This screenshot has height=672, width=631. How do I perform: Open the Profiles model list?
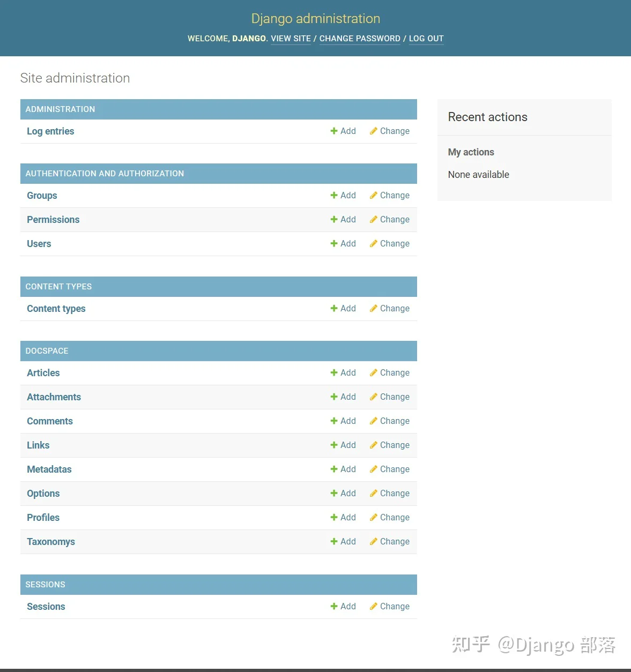pos(43,518)
